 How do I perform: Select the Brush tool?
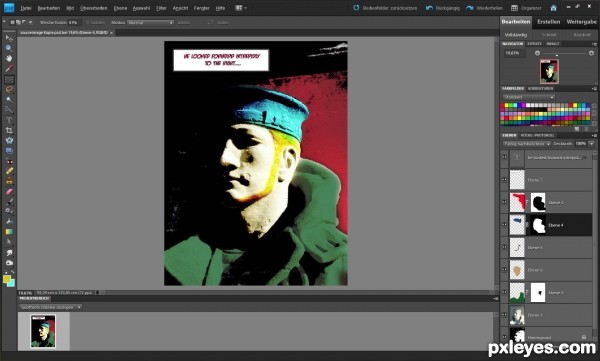coord(9,201)
